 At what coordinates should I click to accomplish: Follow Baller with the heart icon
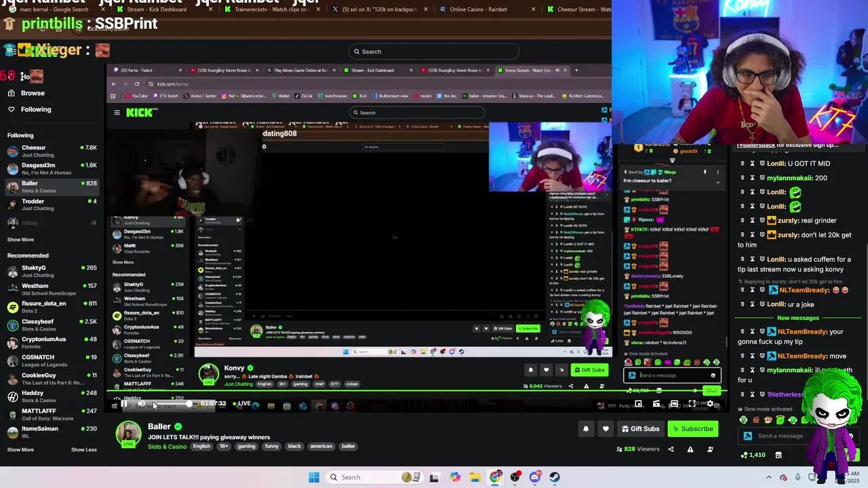[606, 428]
